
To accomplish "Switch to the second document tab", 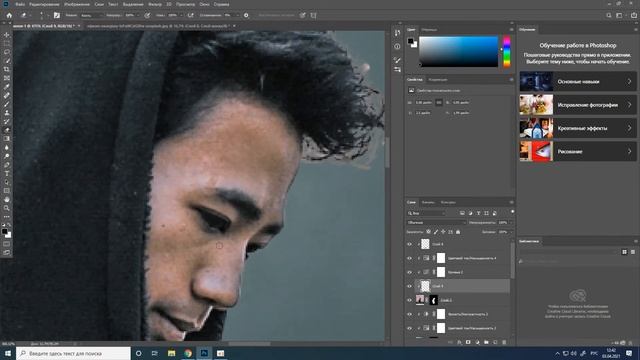I will point(157,26).
